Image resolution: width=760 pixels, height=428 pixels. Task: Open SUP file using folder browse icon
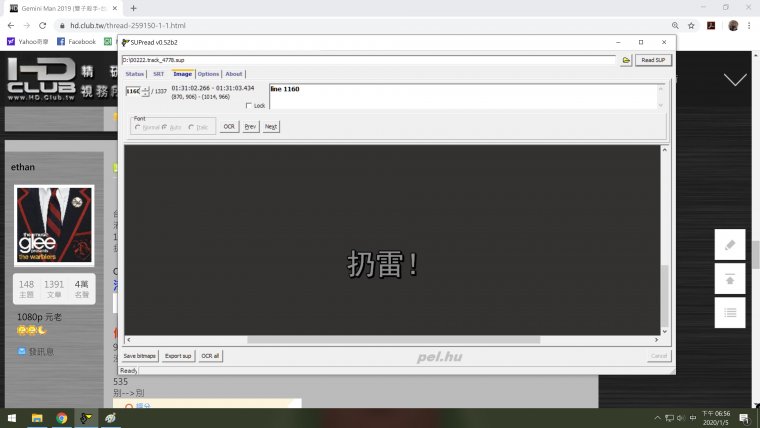click(x=626, y=60)
